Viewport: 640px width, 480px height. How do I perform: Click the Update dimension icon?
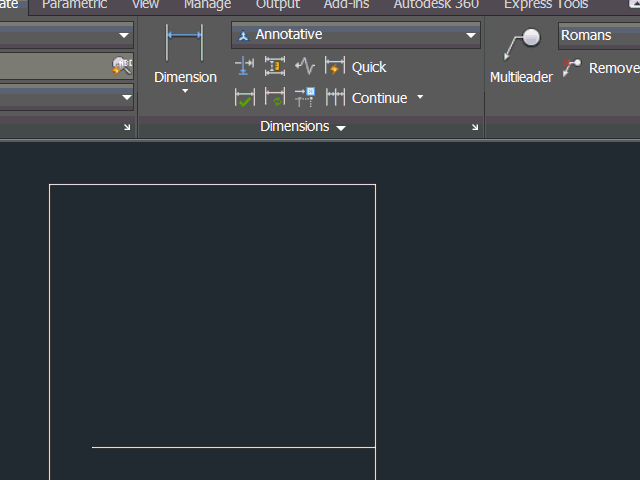click(275, 97)
